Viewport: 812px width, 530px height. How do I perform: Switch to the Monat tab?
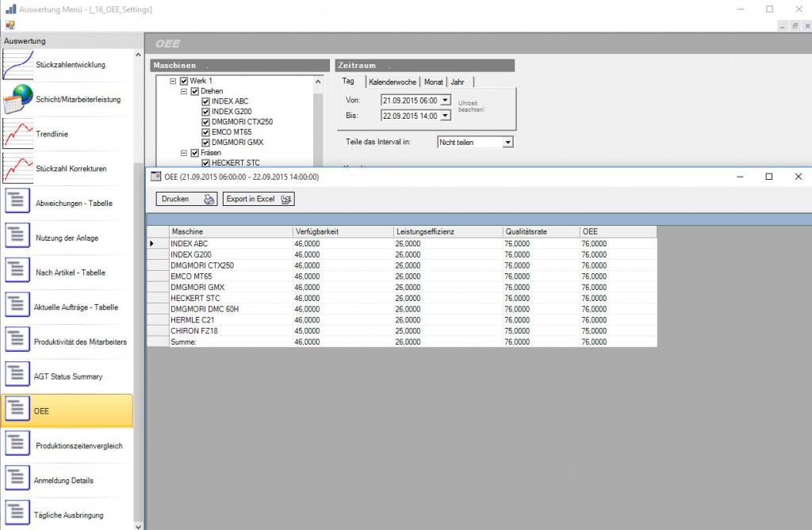coord(433,82)
